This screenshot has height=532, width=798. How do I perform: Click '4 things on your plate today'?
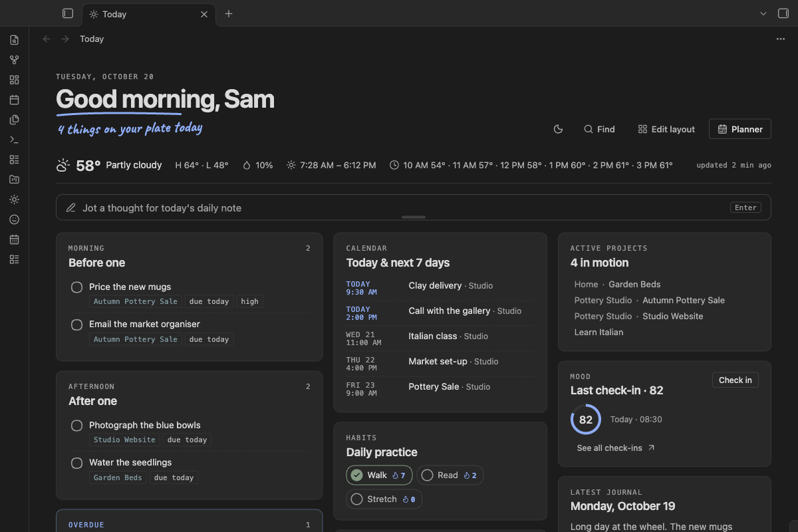(x=130, y=128)
